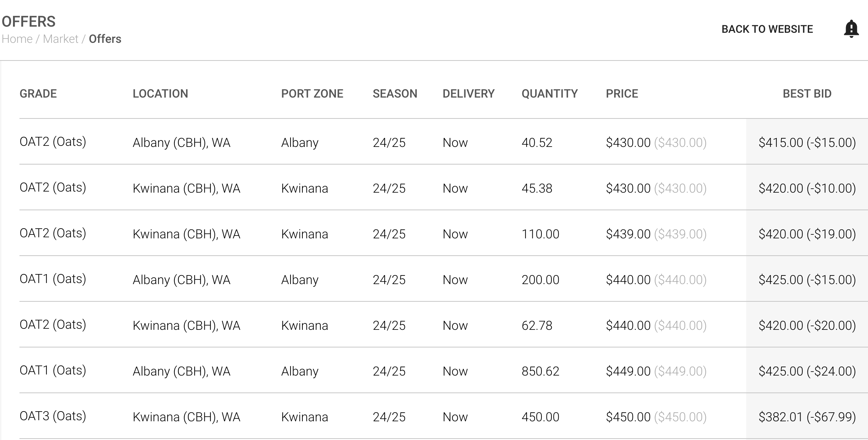Sort offers by LOCATION column
The width and height of the screenshot is (868, 440).
pos(160,94)
